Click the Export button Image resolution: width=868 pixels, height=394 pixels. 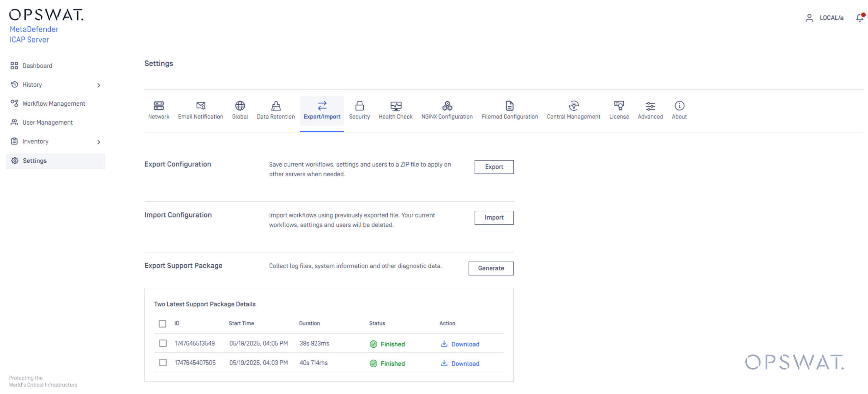494,167
